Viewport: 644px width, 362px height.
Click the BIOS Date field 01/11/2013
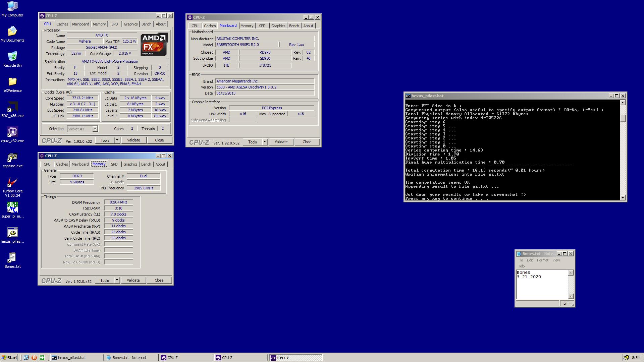(265, 94)
